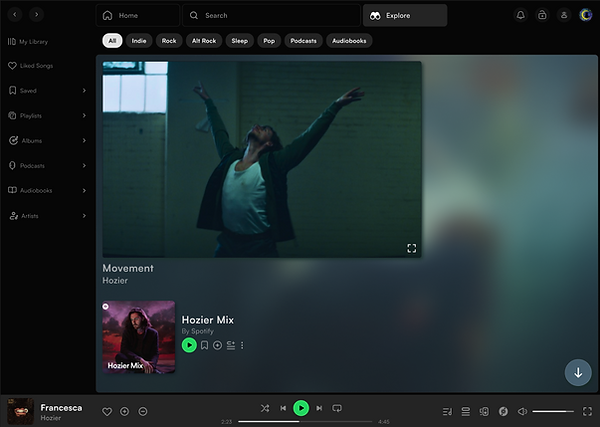Open the user profile avatar
This screenshot has width=600, height=427.
585,15
